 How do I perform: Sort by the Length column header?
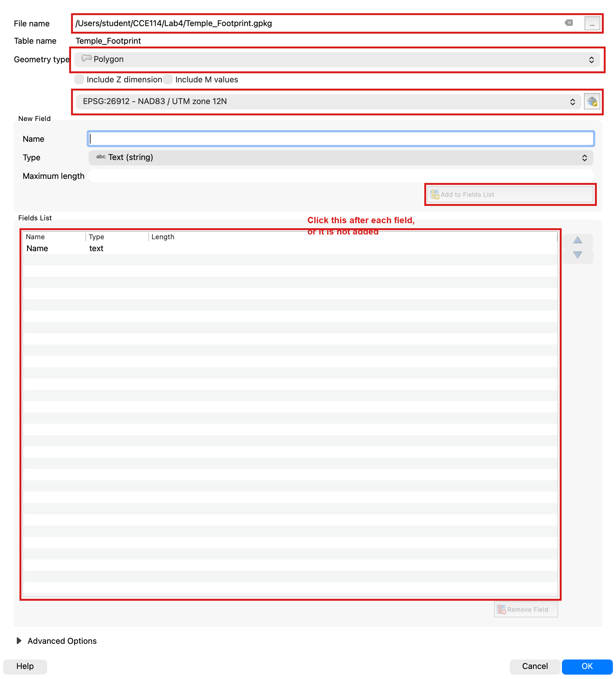352,237
